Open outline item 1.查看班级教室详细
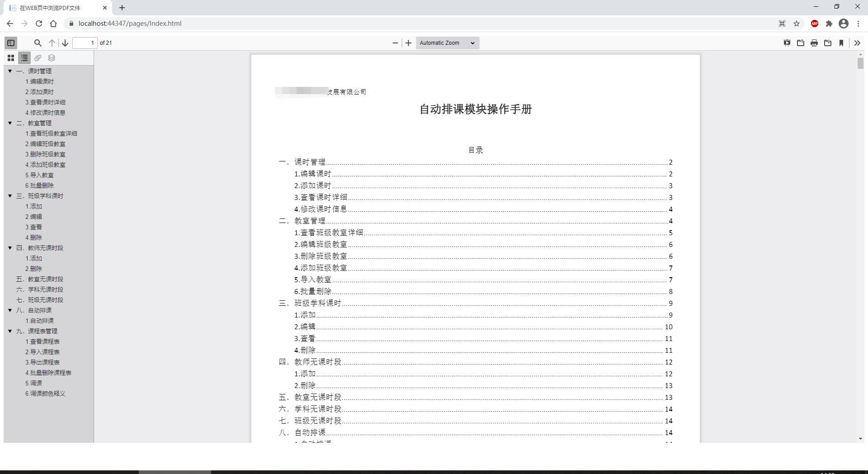868x474 pixels. tap(51, 133)
